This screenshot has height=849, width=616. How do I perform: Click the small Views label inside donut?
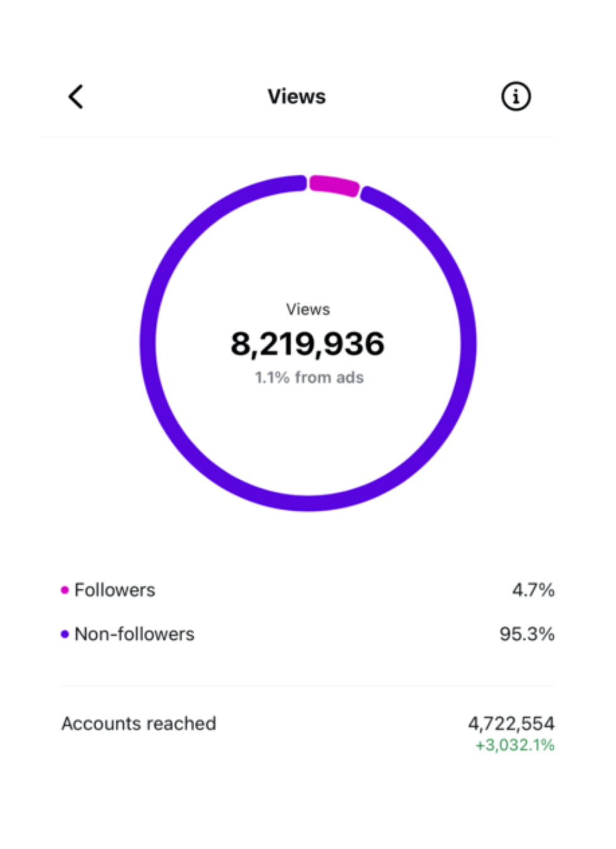(x=308, y=309)
